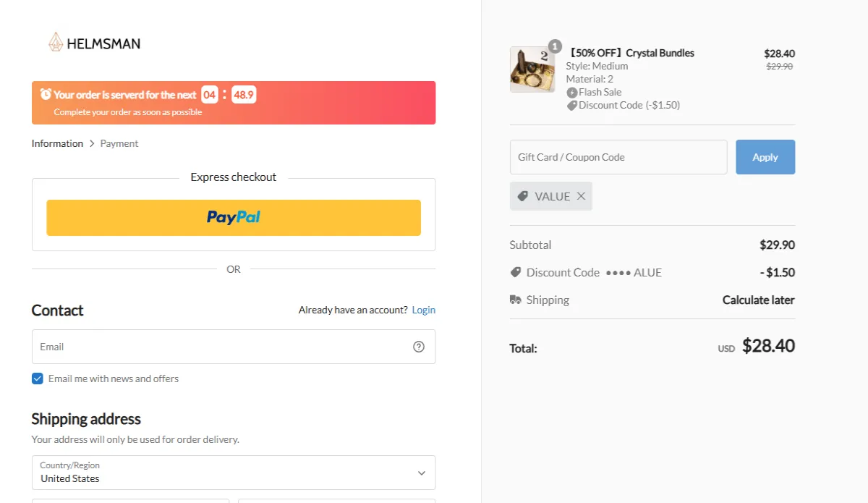The width and height of the screenshot is (868, 503).
Task: Open the Country/Region dropdown
Action: pyautogui.click(x=233, y=473)
